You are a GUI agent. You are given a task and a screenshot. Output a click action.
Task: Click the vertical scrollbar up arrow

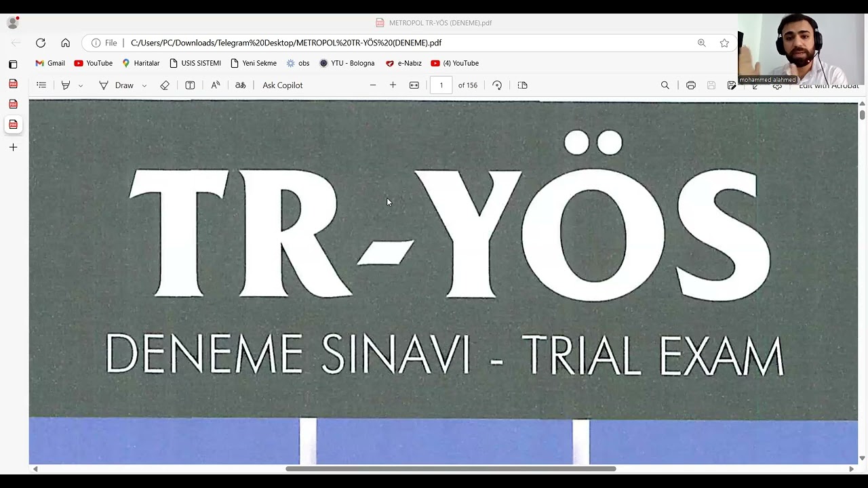pyautogui.click(x=862, y=104)
